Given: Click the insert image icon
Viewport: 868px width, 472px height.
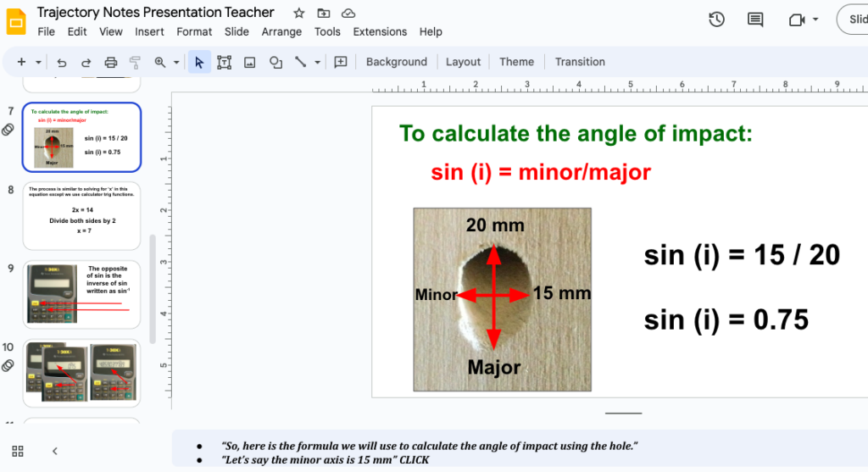Looking at the screenshot, I should click(x=250, y=62).
